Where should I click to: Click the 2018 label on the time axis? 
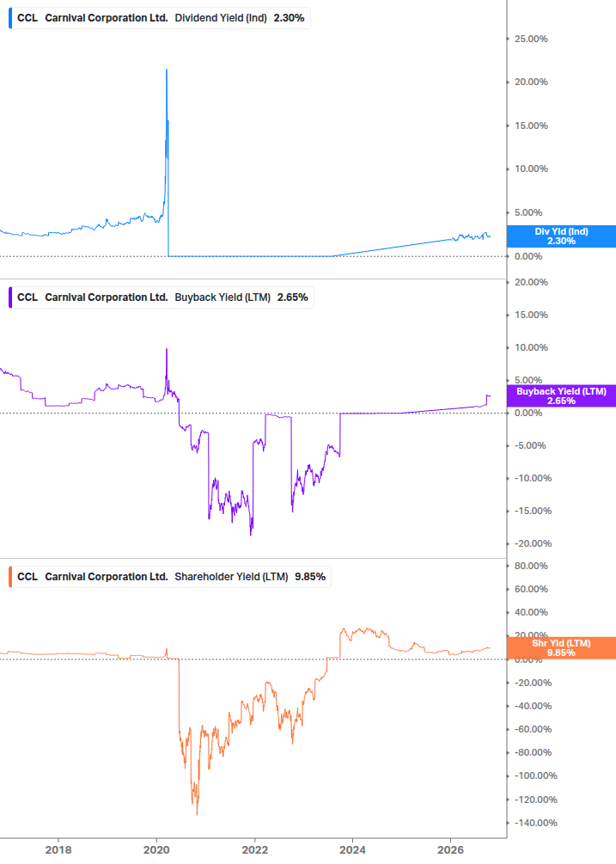58,850
